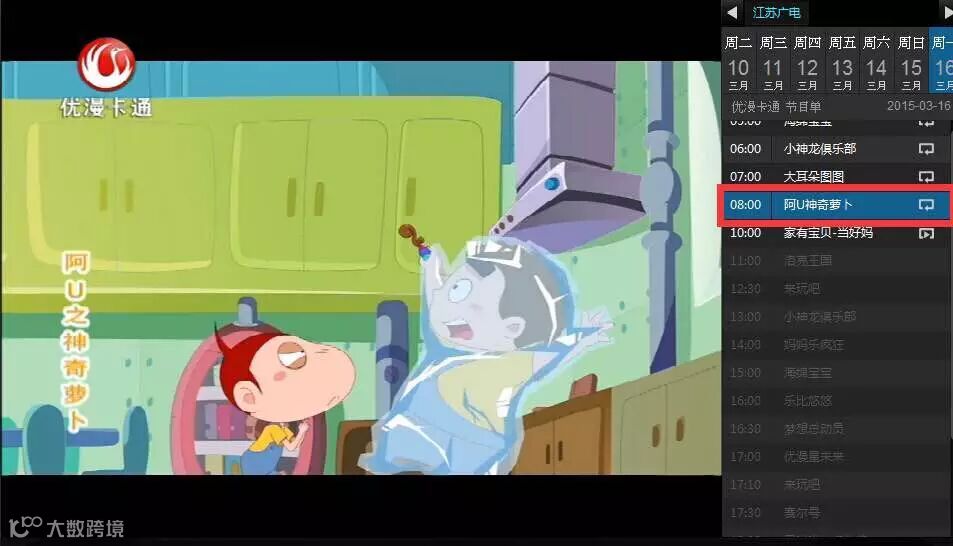
Task: Click replay icon for 08:00 阿U神奇萝卜
Action: pyautogui.click(x=926, y=204)
